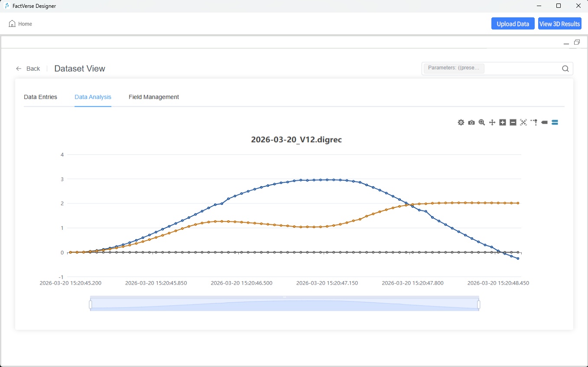Viewport: 588px width, 367px height.
Task: Click the left handle of the range slider
Action: (91, 303)
